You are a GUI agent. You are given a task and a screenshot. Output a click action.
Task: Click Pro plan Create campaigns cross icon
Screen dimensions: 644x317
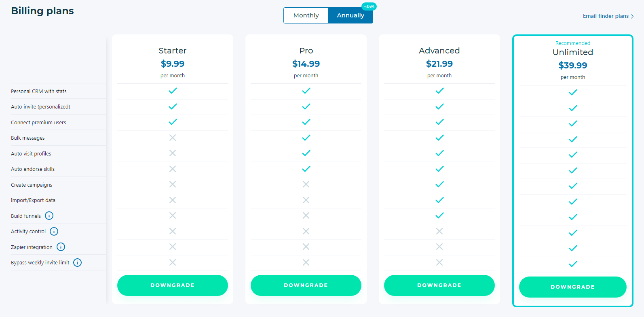click(x=306, y=184)
